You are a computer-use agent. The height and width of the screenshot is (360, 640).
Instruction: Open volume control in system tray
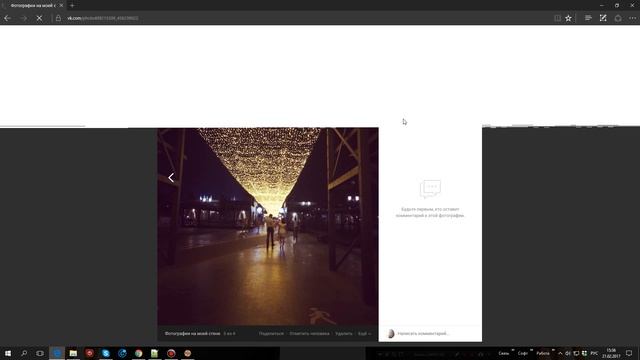coord(568,353)
